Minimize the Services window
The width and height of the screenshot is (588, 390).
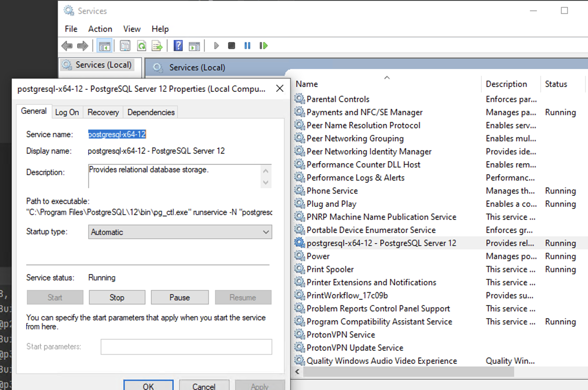click(534, 11)
